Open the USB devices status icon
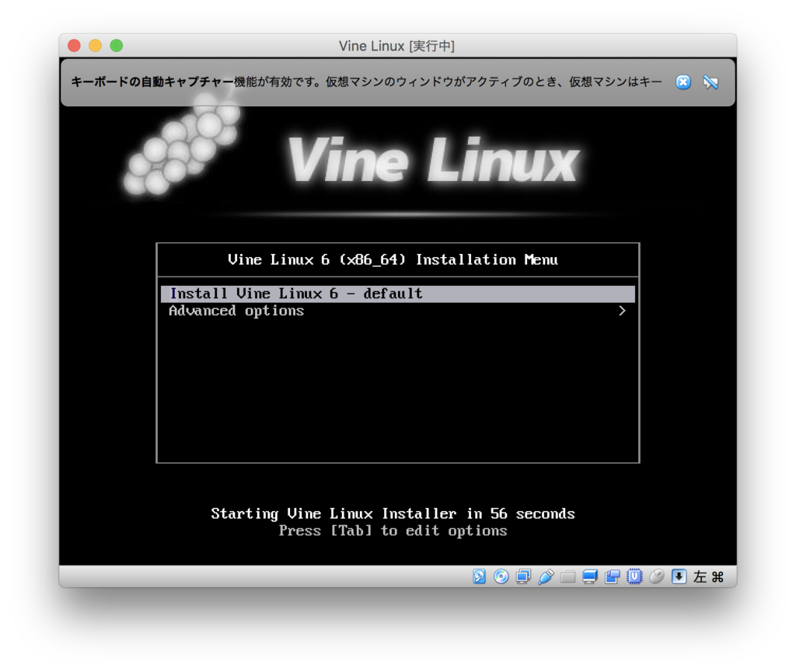 point(546,576)
